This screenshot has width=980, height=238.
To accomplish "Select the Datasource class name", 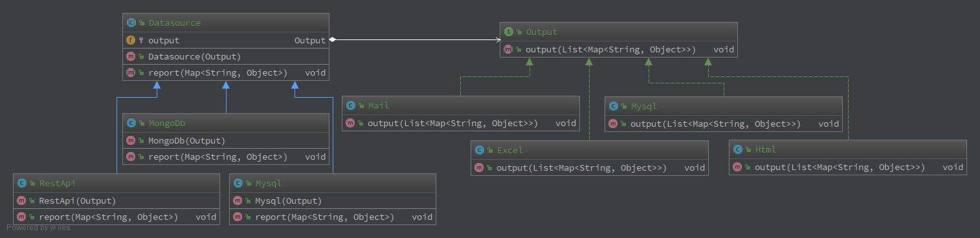I will (x=174, y=23).
